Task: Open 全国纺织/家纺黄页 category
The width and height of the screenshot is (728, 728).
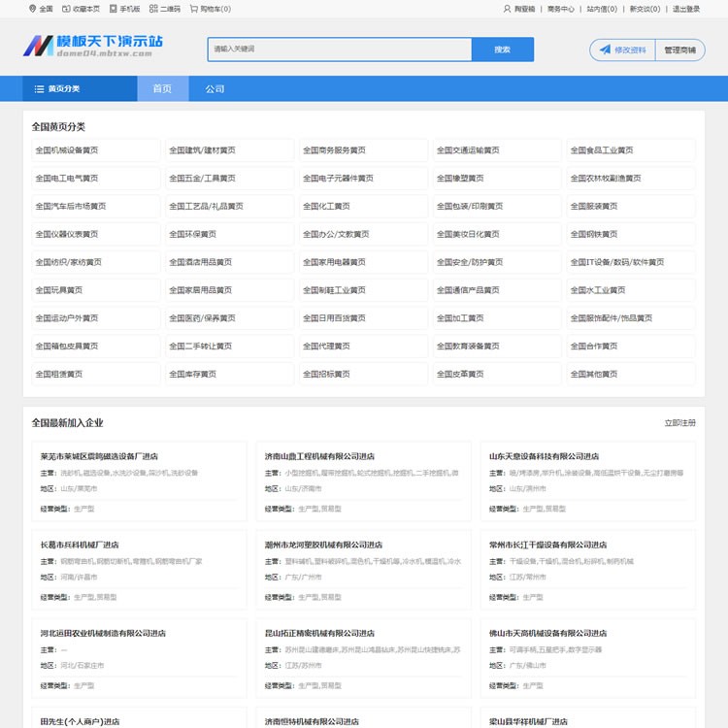Action: tap(96, 262)
